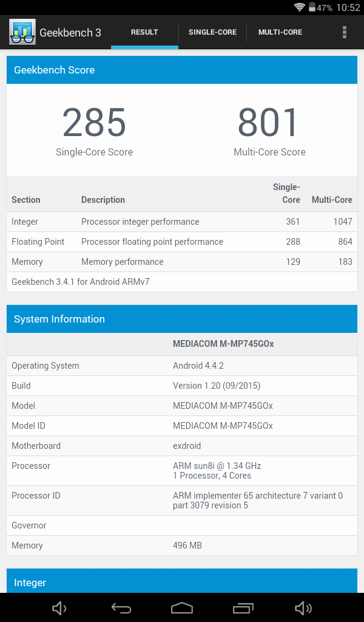
Task: Switch to the MULTI-CORE tab
Action: [x=280, y=32]
